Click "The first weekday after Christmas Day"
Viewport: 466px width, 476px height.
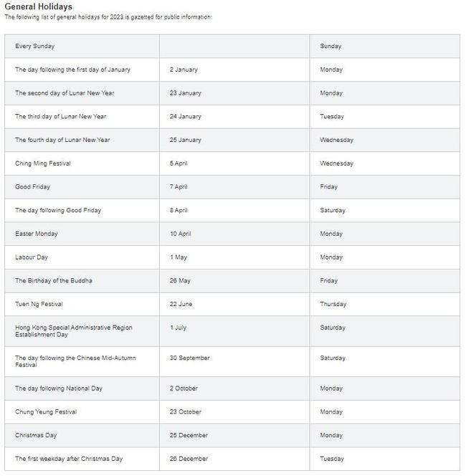coord(69,459)
